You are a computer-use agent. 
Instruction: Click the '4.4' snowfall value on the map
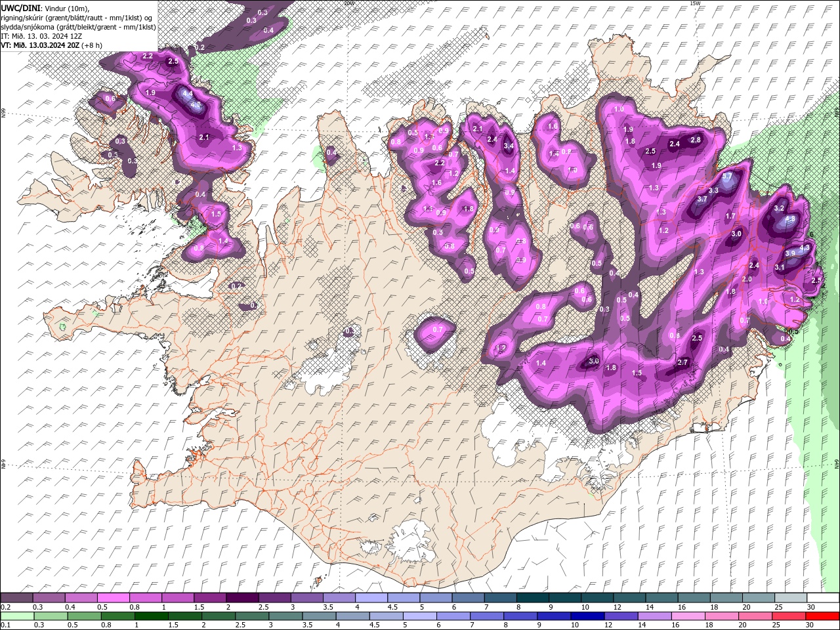[x=187, y=94]
